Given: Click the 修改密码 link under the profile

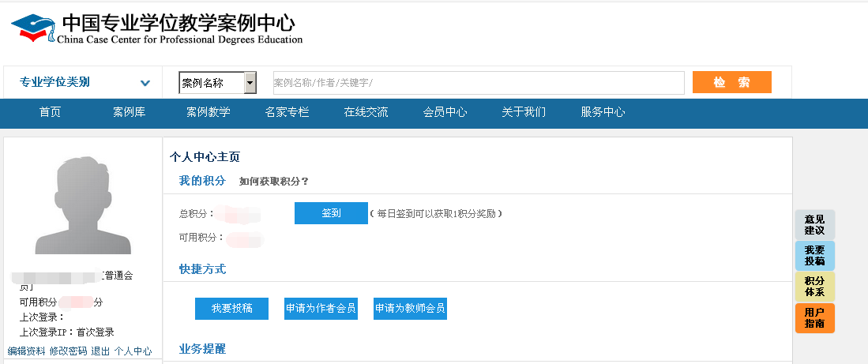Looking at the screenshot, I should (68, 351).
